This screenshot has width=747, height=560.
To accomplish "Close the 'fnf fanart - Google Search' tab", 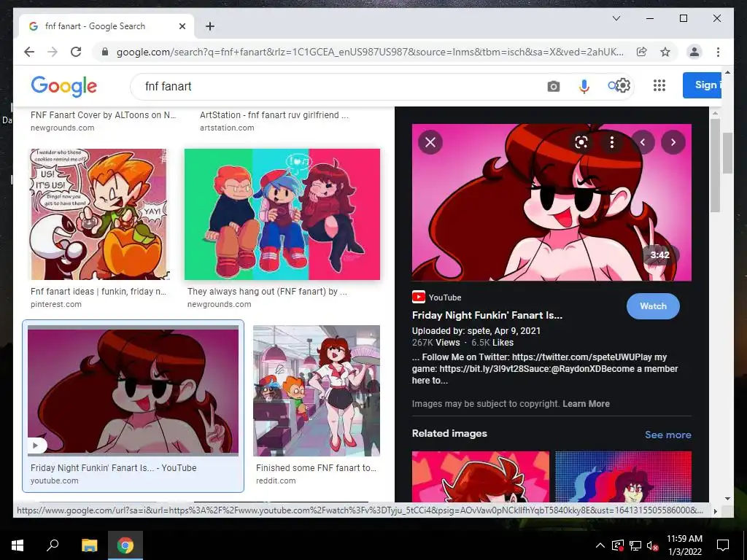I will (x=182, y=26).
